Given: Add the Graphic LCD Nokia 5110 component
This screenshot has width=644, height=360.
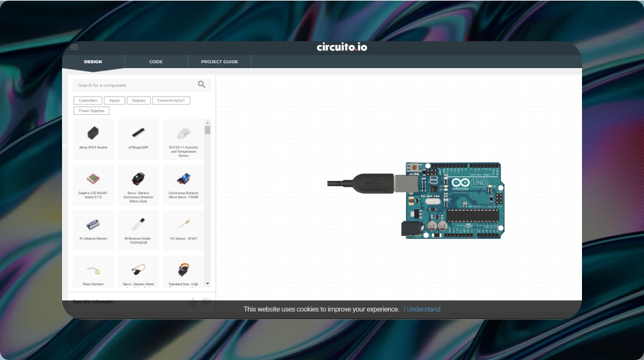Looking at the screenshot, I should pyautogui.click(x=93, y=185).
